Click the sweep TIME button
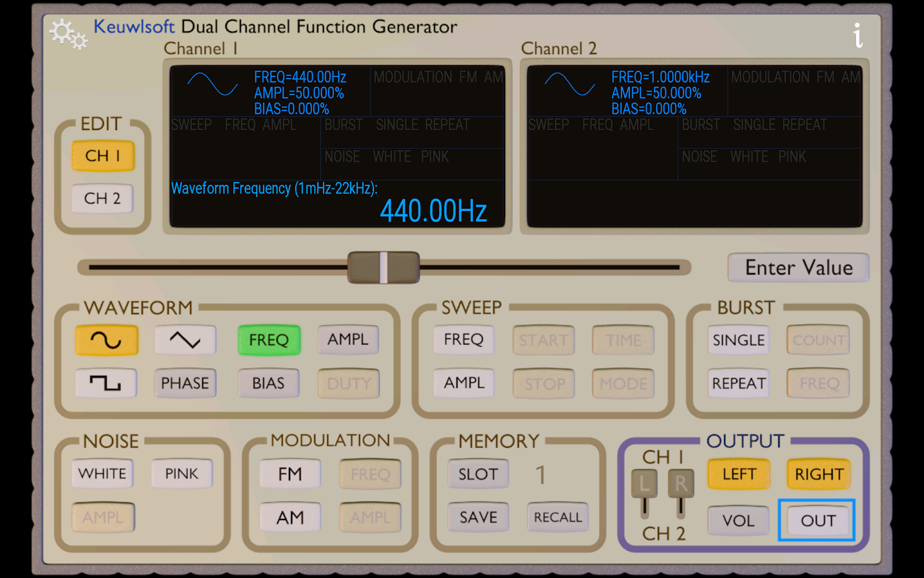Screen dimensions: 924x578 [x=623, y=340]
